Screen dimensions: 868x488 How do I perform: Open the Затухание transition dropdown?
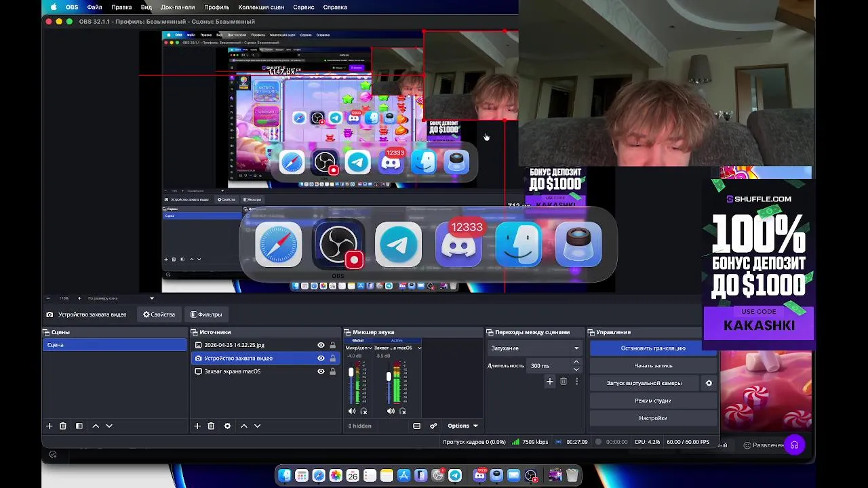pos(535,348)
